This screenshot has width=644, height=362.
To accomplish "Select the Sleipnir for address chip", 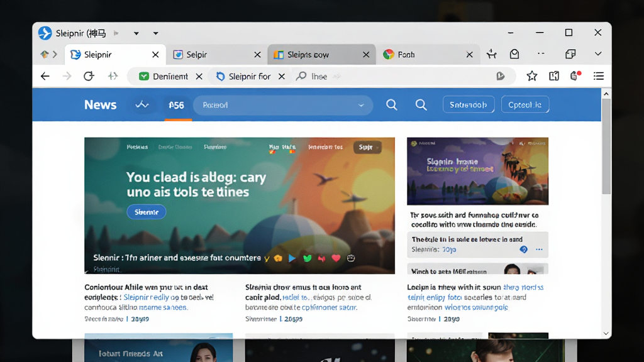I will point(243,76).
